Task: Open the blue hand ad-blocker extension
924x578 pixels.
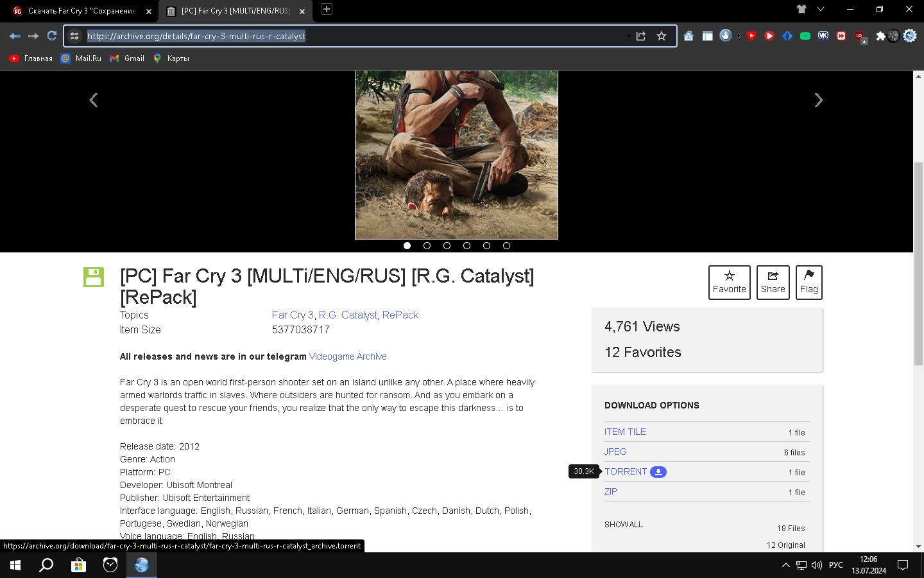Action: click(x=726, y=35)
